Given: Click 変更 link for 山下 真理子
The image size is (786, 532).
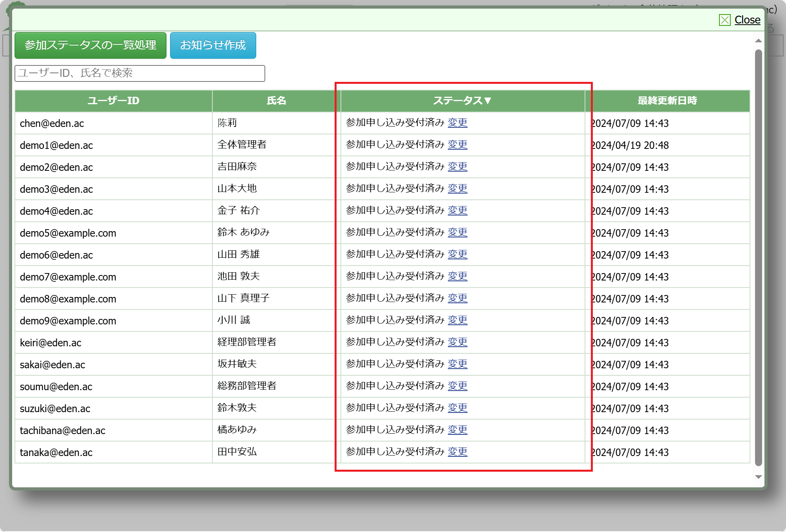Looking at the screenshot, I should pyautogui.click(x=457, y=298).
